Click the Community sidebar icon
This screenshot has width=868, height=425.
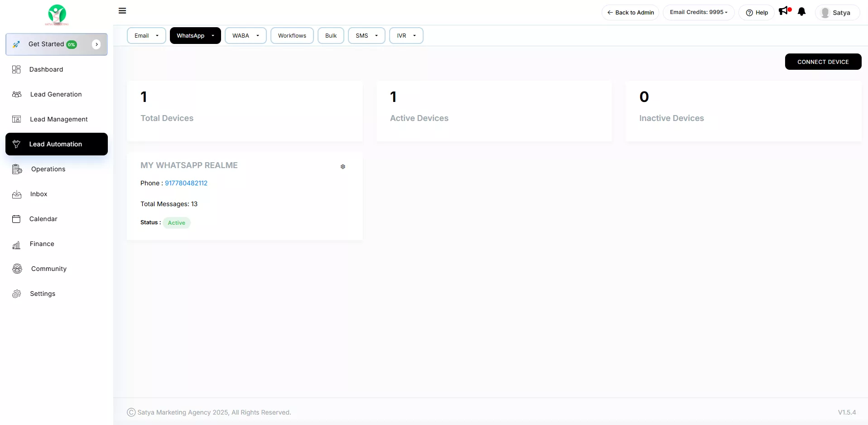click(x=17, y=269)
